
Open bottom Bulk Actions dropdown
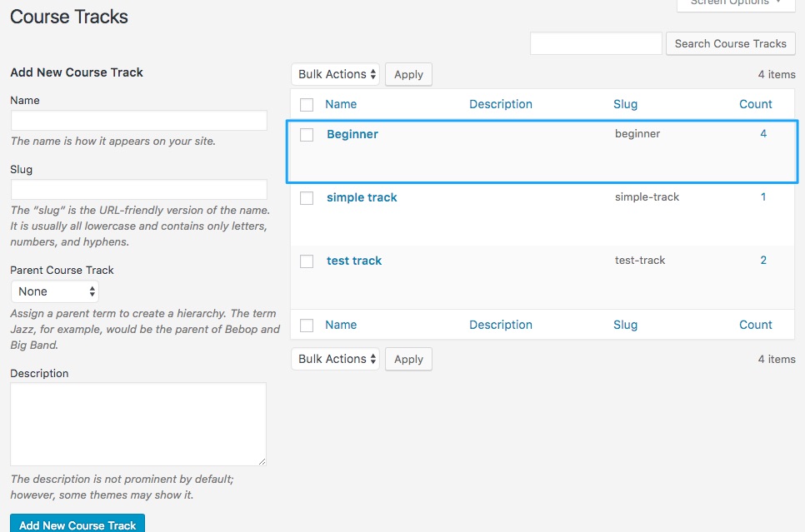[335, 359]
